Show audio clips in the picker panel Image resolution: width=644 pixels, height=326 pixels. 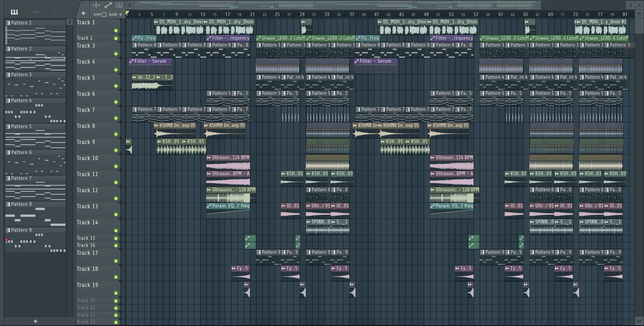[36, 12]
